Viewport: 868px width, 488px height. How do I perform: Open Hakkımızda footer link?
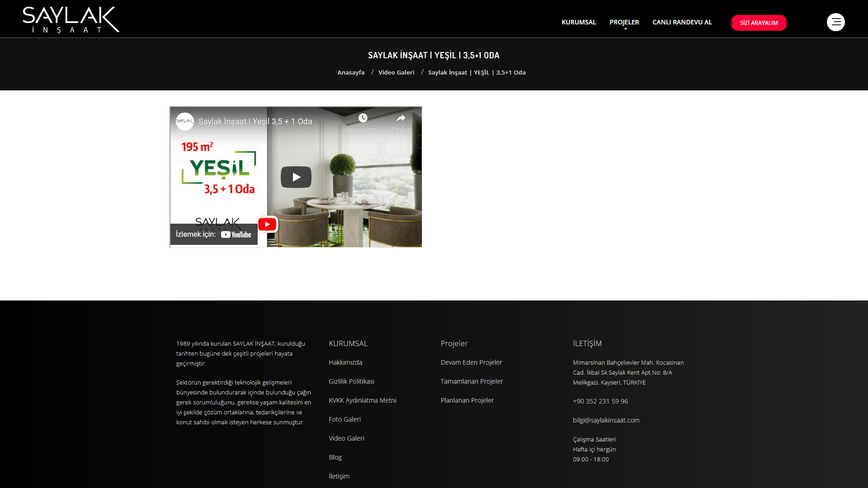(345, 362)
